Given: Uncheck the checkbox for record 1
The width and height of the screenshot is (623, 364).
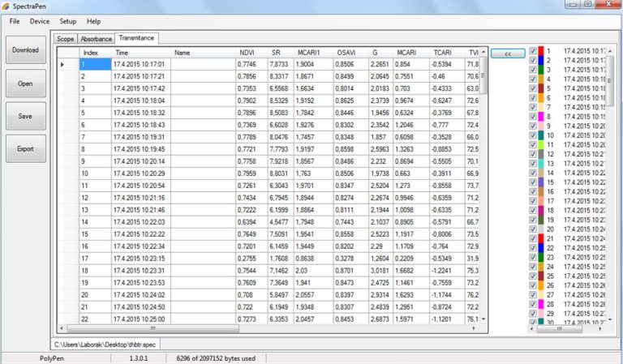Looking at the screenshot, I should click(x=532, y=50).
